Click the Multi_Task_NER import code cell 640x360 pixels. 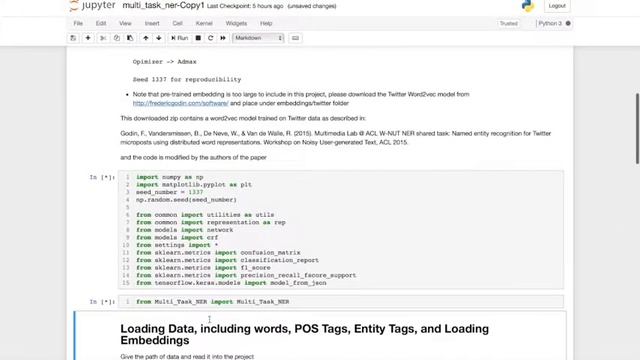[341, 302]
